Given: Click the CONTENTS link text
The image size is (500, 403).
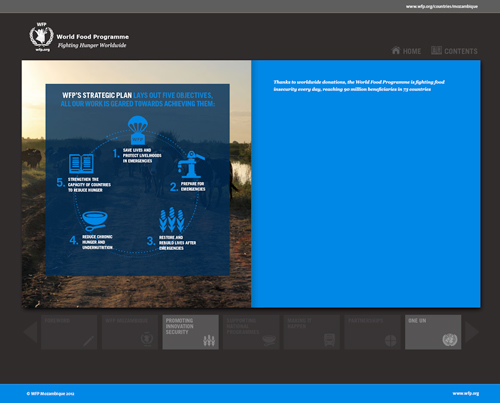Looking at the screenshot, I should click(461, 51).
